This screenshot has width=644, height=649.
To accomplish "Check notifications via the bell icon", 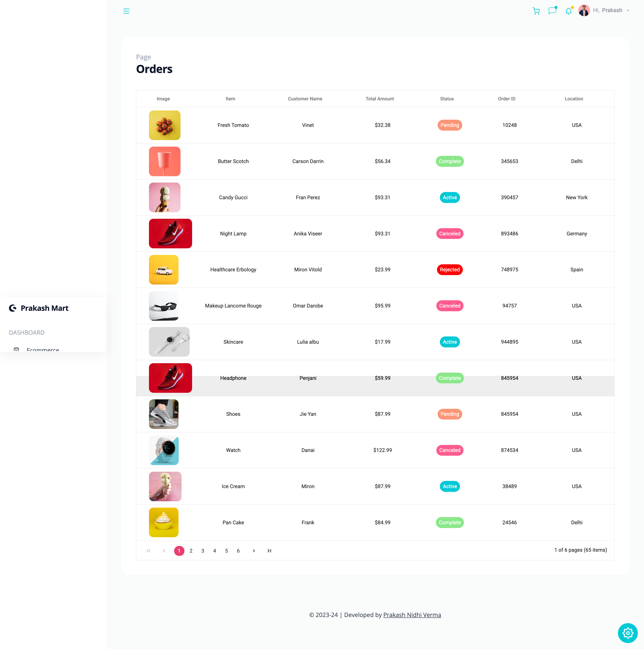I will (x=568, y=11).
